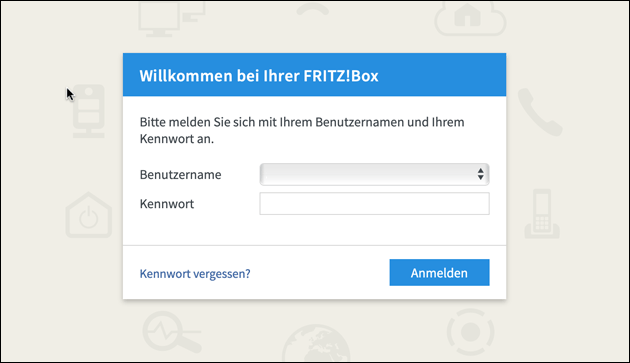Click into the Kennwort password field
Viewport: 630px width, 363px height.
(x=374, y=203)
